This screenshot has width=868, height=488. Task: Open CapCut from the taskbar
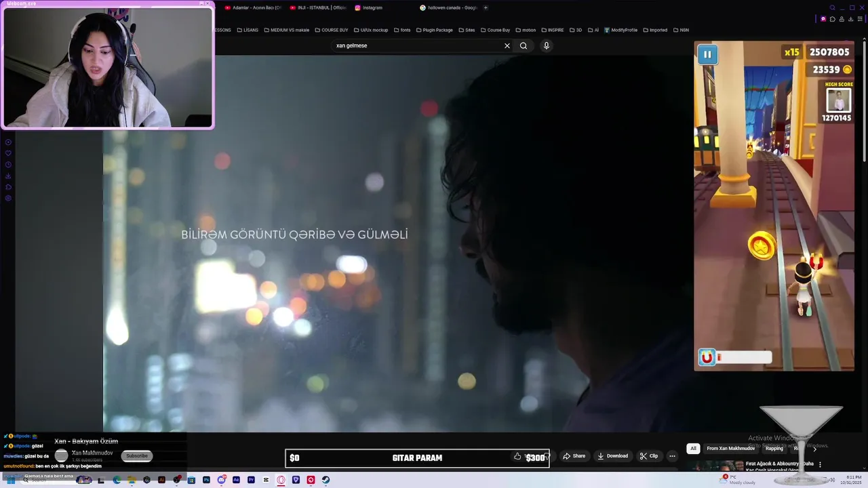(266, 480)
